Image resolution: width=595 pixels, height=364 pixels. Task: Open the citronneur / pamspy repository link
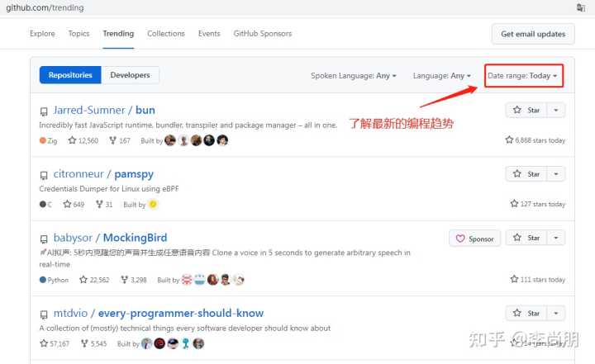point(103,174)
